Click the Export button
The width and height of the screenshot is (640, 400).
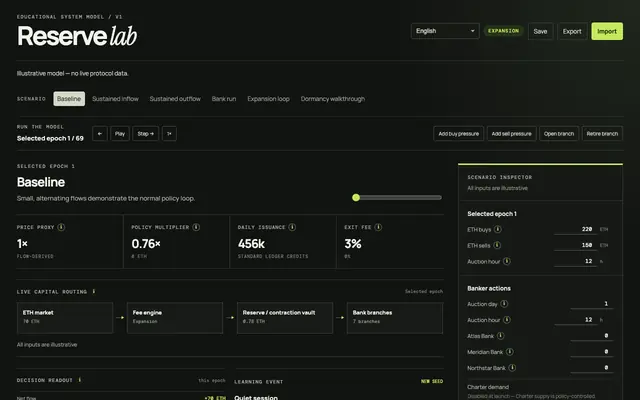pos(572,31)
